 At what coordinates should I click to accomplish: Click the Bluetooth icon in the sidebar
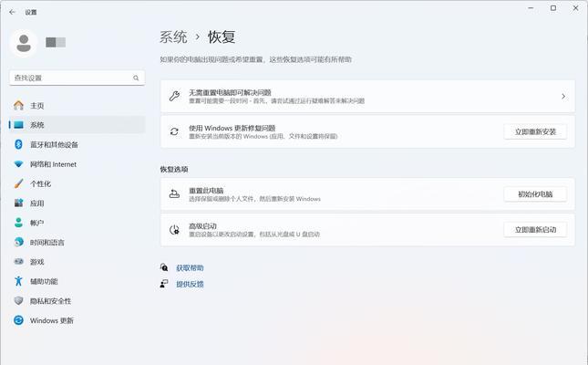point(18,144)
